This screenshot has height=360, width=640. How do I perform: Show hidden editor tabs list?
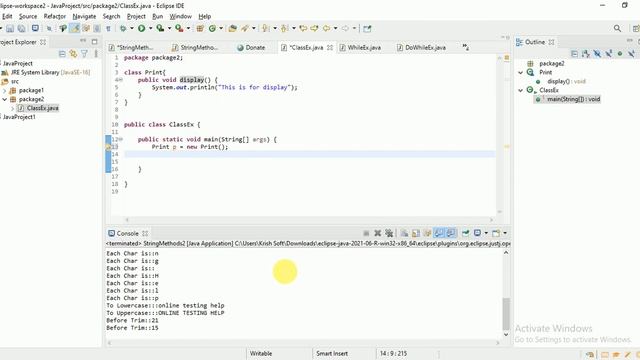[x=466, y=47]
